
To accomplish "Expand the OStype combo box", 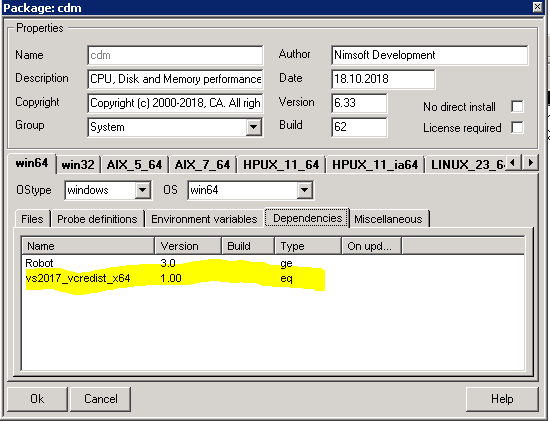I will 142,190.
